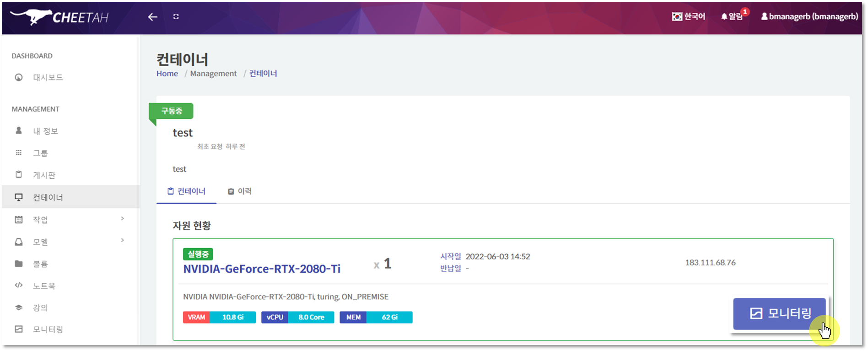
Task: Click the 모니터링 chart icon in sidebar
Action: point(19,329)
